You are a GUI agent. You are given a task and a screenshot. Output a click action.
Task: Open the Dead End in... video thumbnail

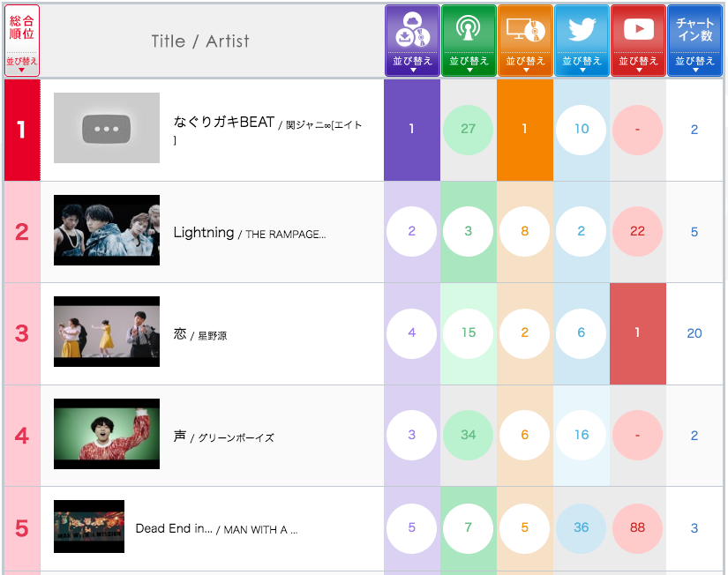[x=89, y=526]
